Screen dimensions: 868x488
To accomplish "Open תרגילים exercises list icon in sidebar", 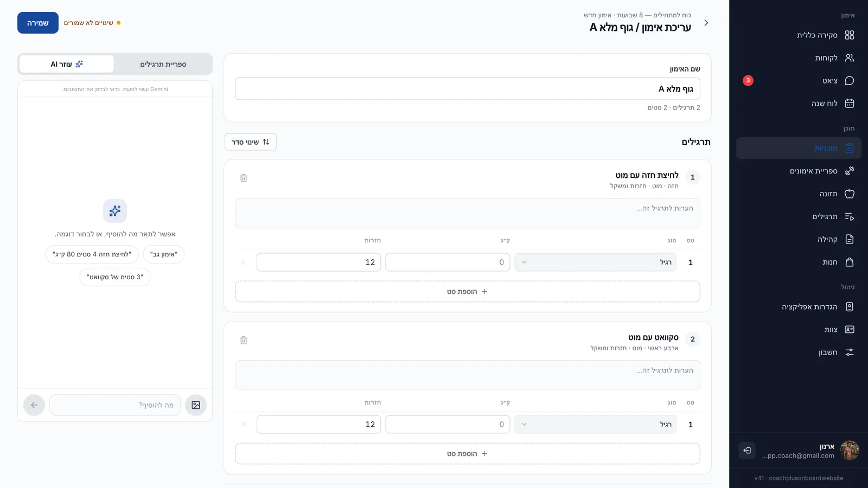I will pos(850,216).
